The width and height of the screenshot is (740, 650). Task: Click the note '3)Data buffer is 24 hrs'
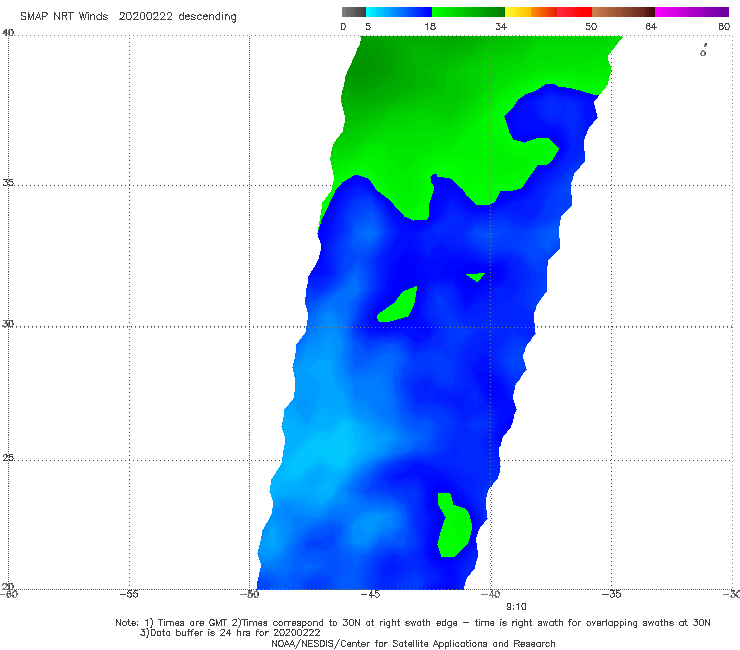pos(230,633)
